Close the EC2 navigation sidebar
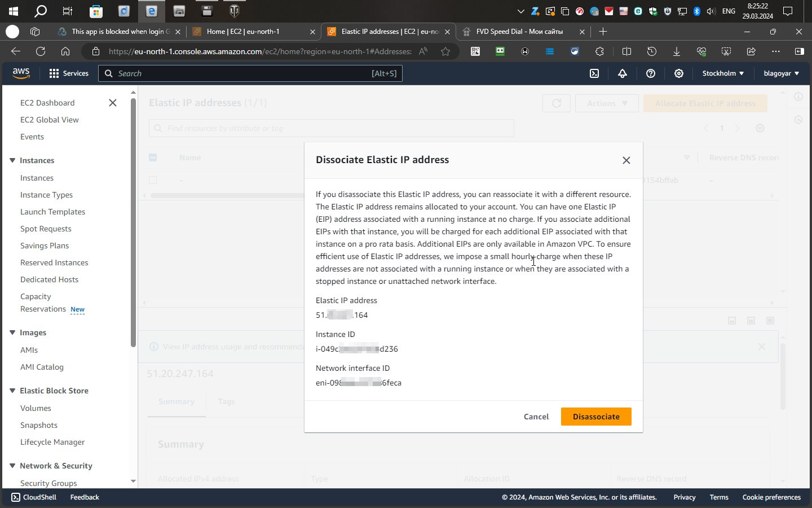 coord(113,103)
